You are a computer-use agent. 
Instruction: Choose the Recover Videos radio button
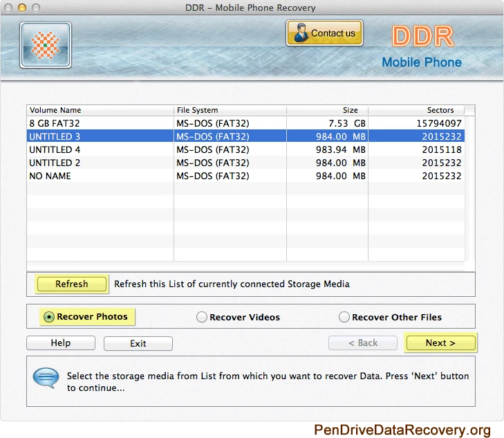coord(202,318)
